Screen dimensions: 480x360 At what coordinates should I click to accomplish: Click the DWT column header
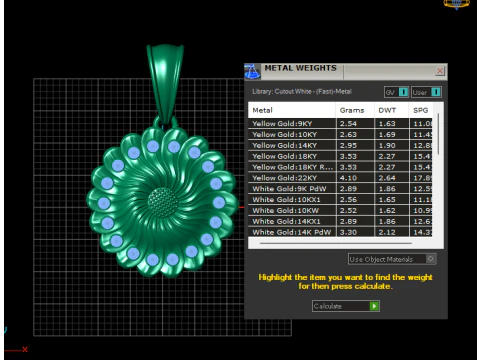tap(391, 110)
